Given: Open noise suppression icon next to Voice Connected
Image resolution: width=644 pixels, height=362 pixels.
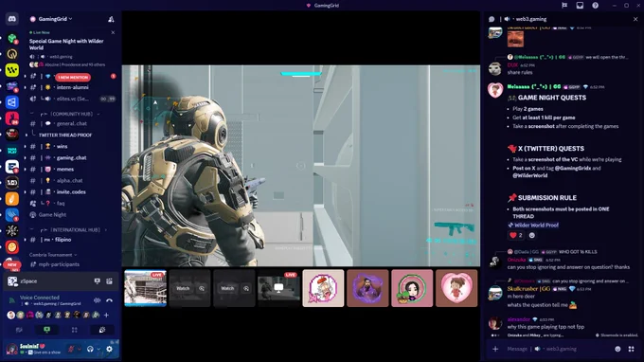Looking at the screenshot, I should tap(97, 300).
